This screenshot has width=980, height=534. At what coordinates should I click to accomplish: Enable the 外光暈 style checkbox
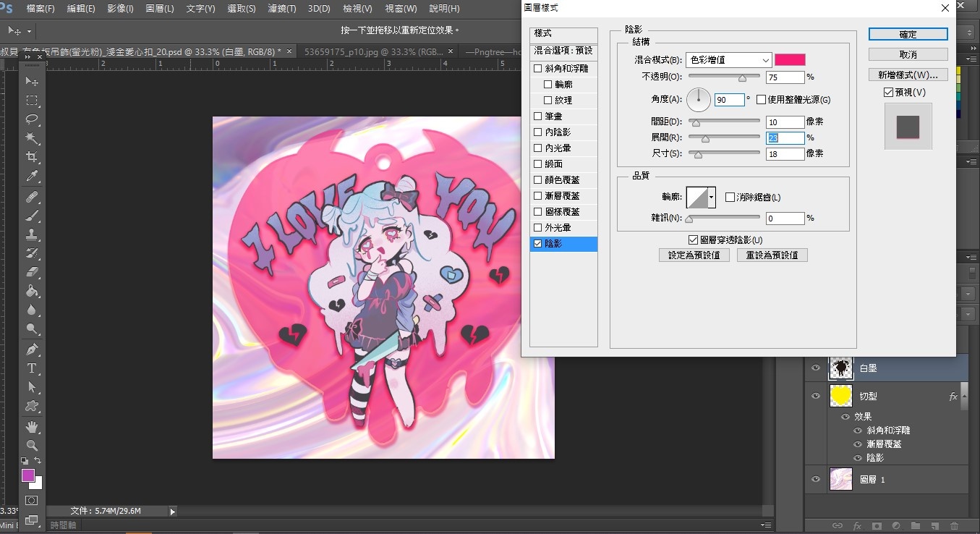(537, 228)
